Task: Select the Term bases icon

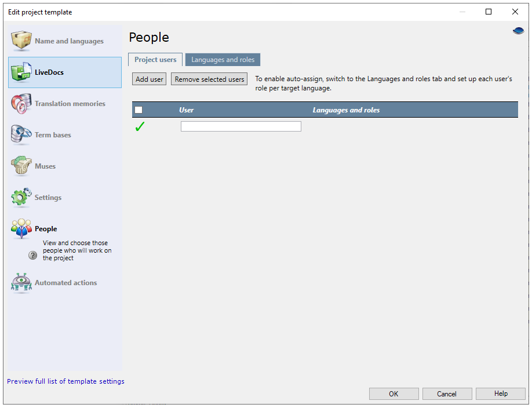Action: tap(21, 134)
